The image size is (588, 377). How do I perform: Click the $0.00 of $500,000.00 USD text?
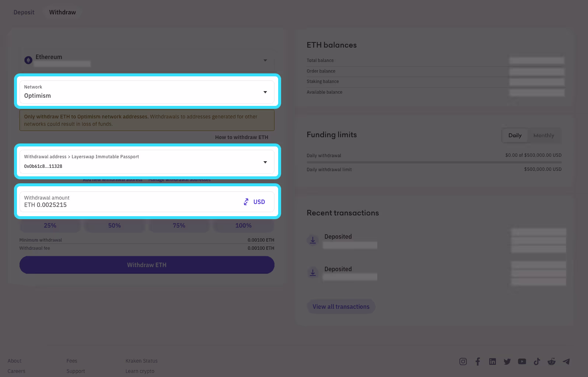click(x=533, y=155)
